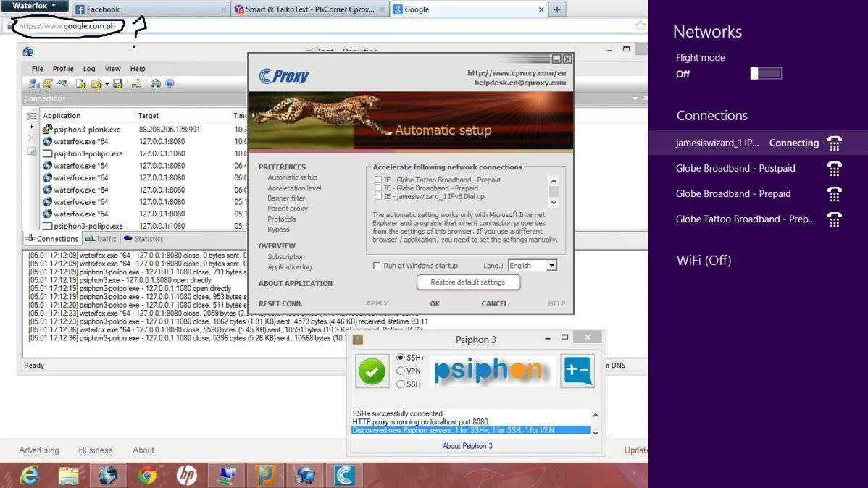Screen dimensions: 868x488
Task: Click RESET CONN. in CProxy
Action: [x=280, y=304]
